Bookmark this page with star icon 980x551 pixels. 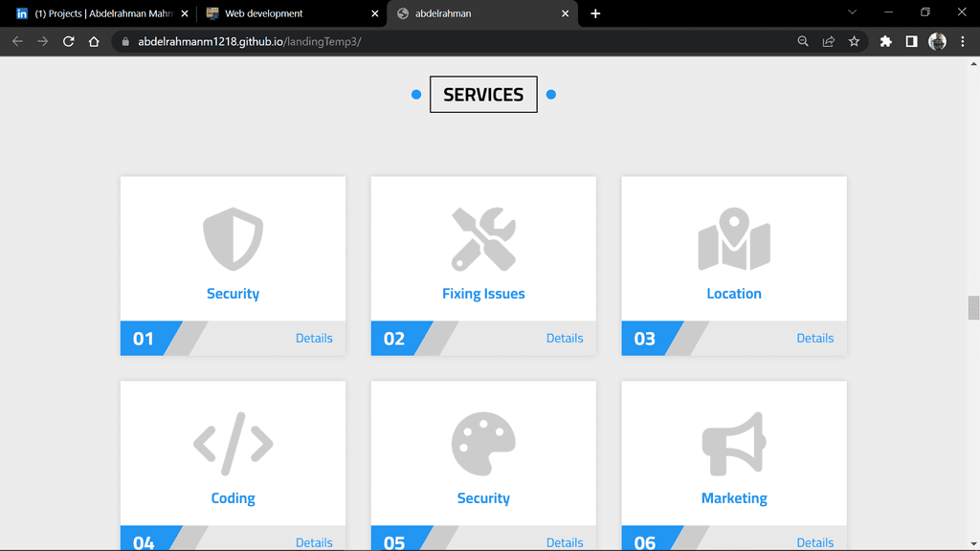854,41
